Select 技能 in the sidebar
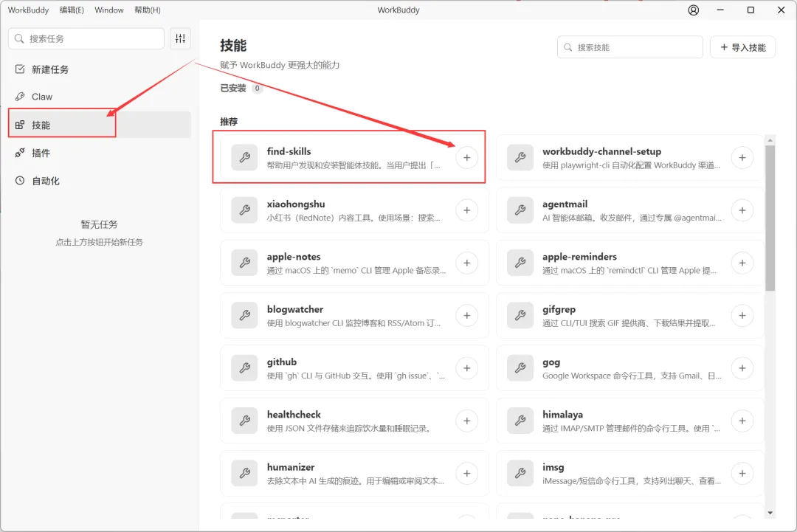 tap(100, 125)
